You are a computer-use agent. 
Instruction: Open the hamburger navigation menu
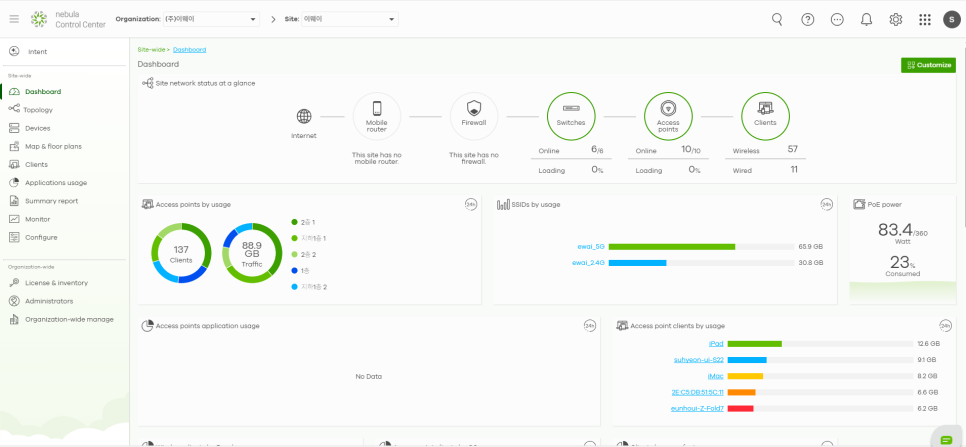point(14,19)
